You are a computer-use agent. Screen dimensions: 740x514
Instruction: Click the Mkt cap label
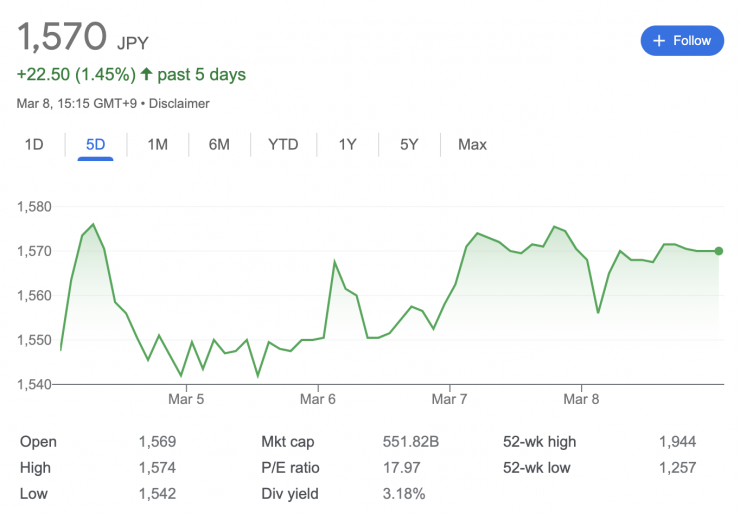(x=289, y=442)
